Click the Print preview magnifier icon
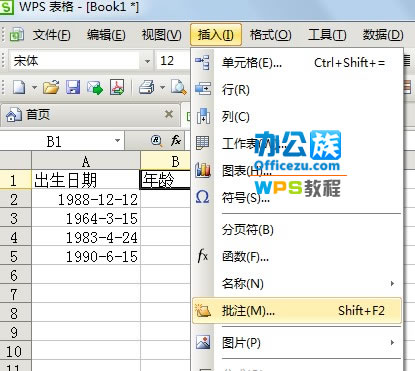415x371 pixels. pos(178,87)
